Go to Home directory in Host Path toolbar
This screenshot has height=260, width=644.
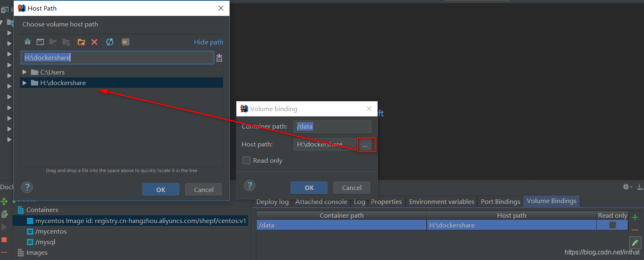coord(28,42)
